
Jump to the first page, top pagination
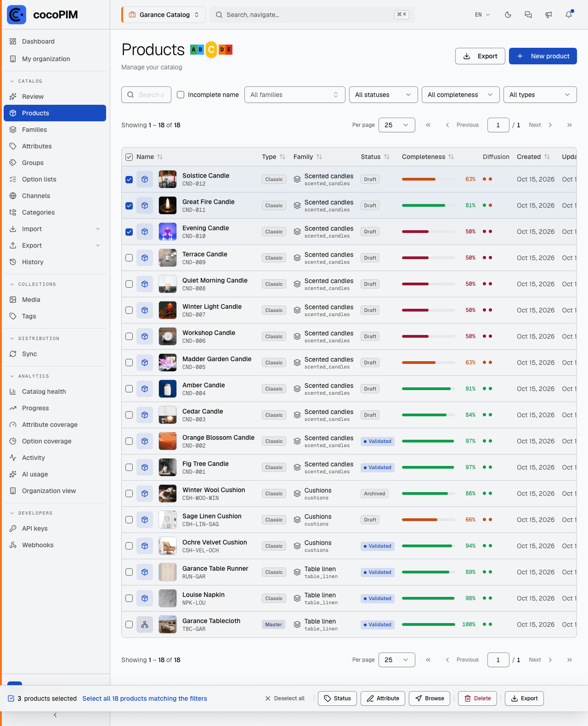click(428, 125)
